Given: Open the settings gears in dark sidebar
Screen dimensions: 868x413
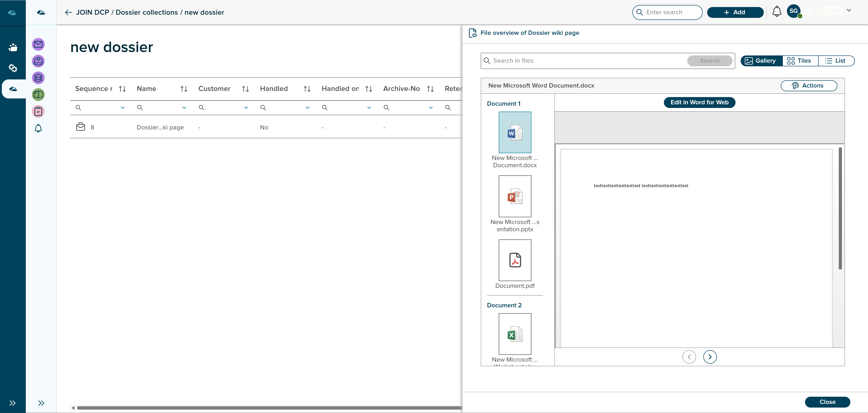Looking at the screenshot, I should 13,68.
